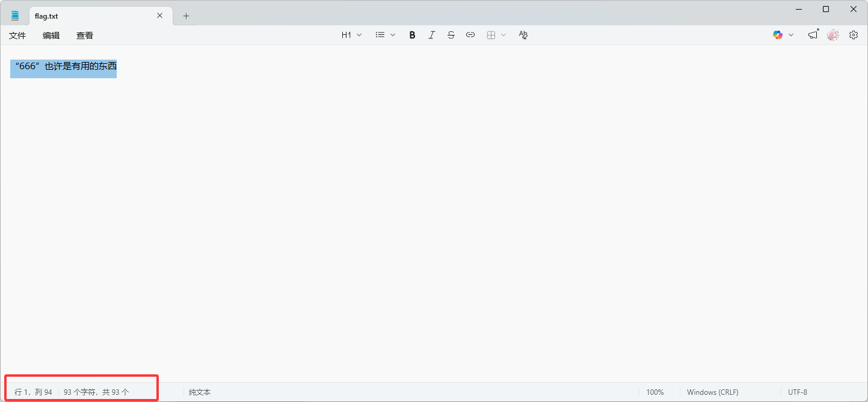Expand the chevron next to Copilot

point(791,35)
